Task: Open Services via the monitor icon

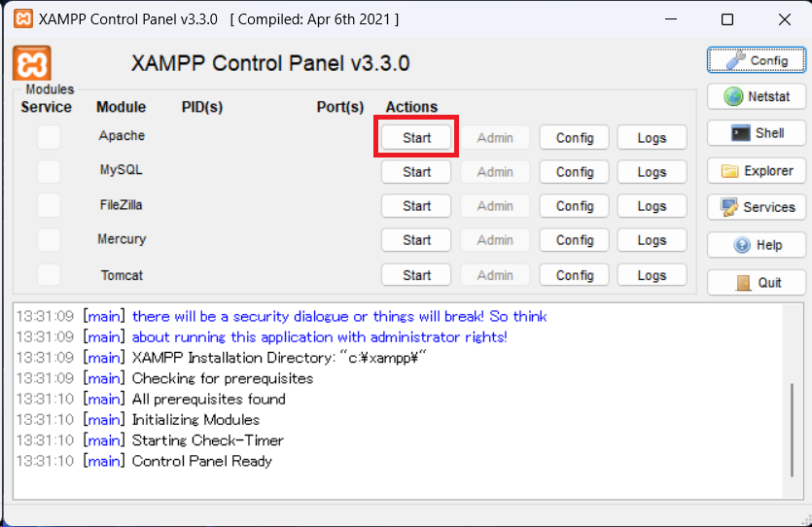Action: tap(756, 207)
